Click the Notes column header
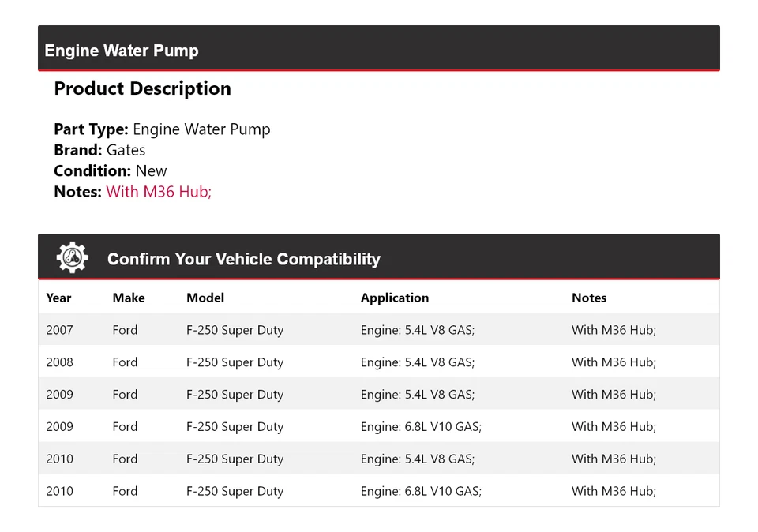The height and width of the screenshot is (532, 758). coord(589,298)
